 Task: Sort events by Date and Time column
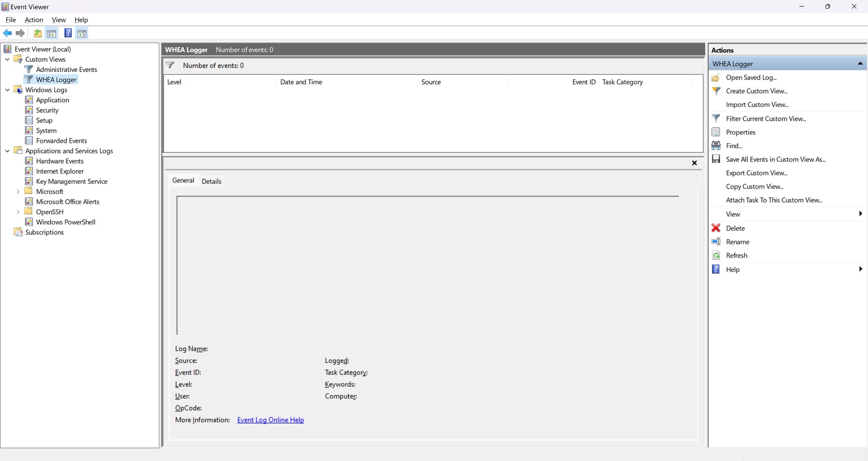301,82
